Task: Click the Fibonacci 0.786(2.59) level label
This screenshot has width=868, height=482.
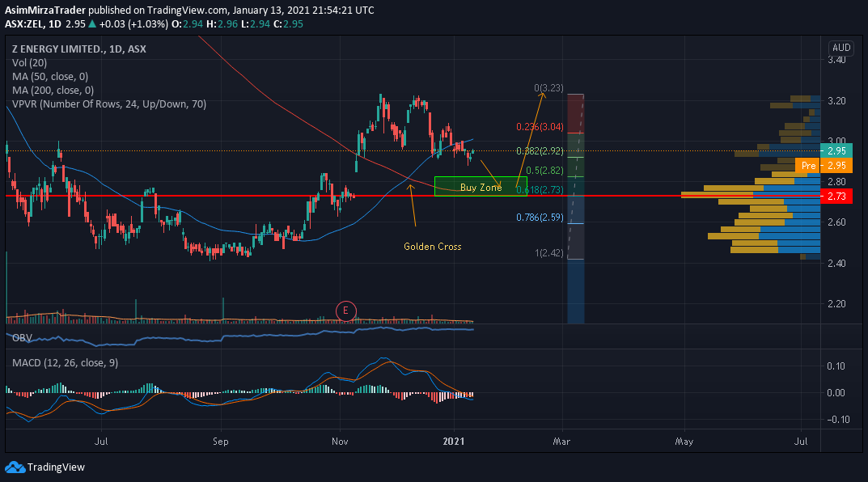Action: click(540, 218)
